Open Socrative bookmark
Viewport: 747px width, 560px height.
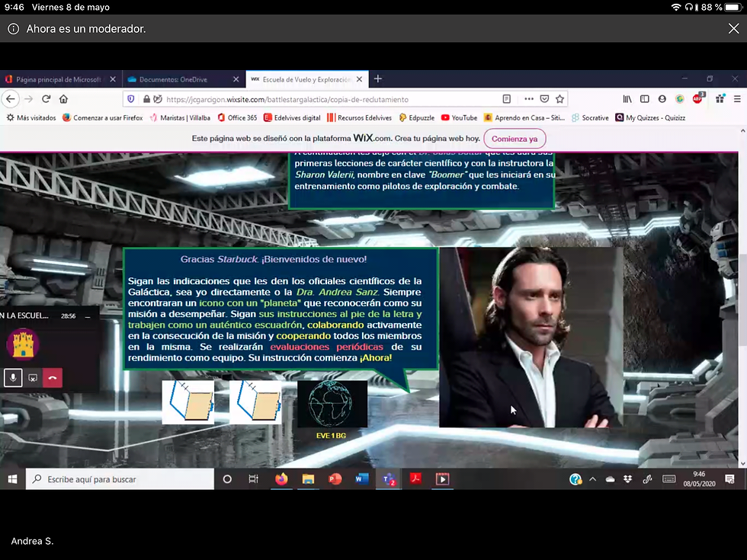pyautogui.click(x=590, y=117)
